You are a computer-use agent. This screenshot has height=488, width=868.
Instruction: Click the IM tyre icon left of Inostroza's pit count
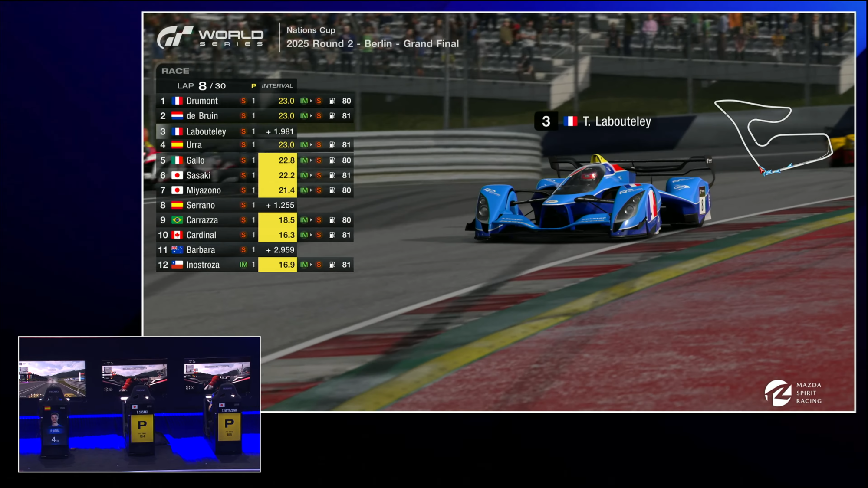coord(243,265)
